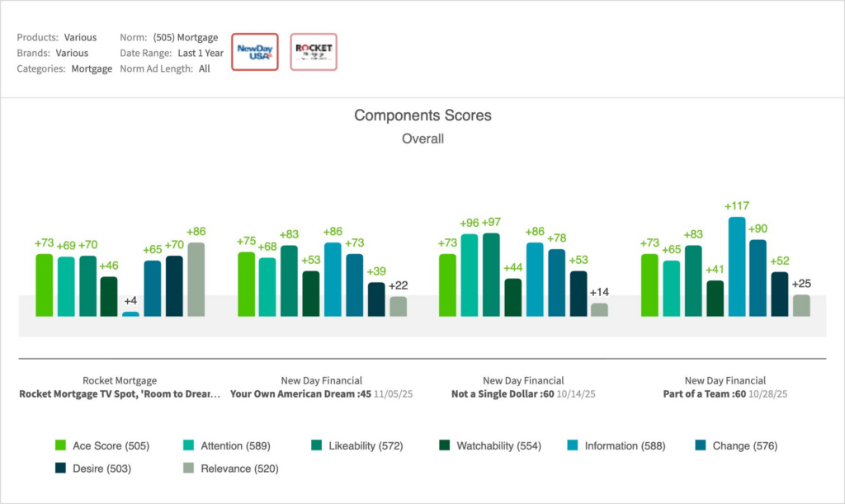The width and height of the screenshot is (845, 504).
Task: Select the Part of a Team :60 ad
Action: pos(704,394)
